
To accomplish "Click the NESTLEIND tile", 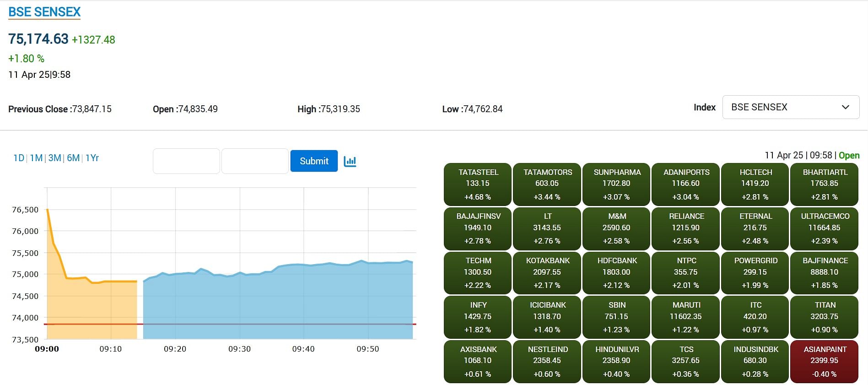I will 547,362.
